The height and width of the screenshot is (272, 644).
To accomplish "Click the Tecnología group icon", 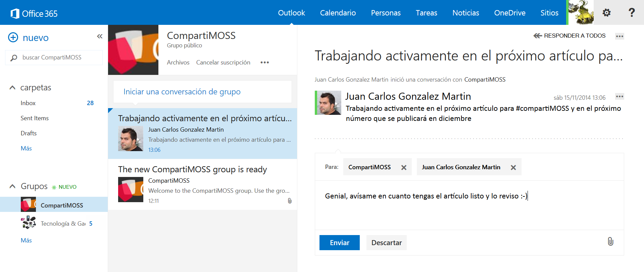I will (x=29, y=223).
